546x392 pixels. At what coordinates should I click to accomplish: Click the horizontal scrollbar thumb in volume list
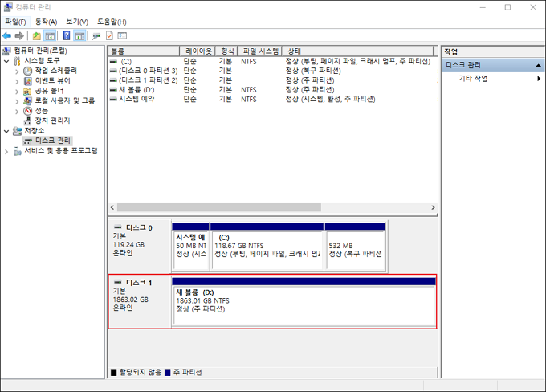pyautogui.click(x=219, y=207)
